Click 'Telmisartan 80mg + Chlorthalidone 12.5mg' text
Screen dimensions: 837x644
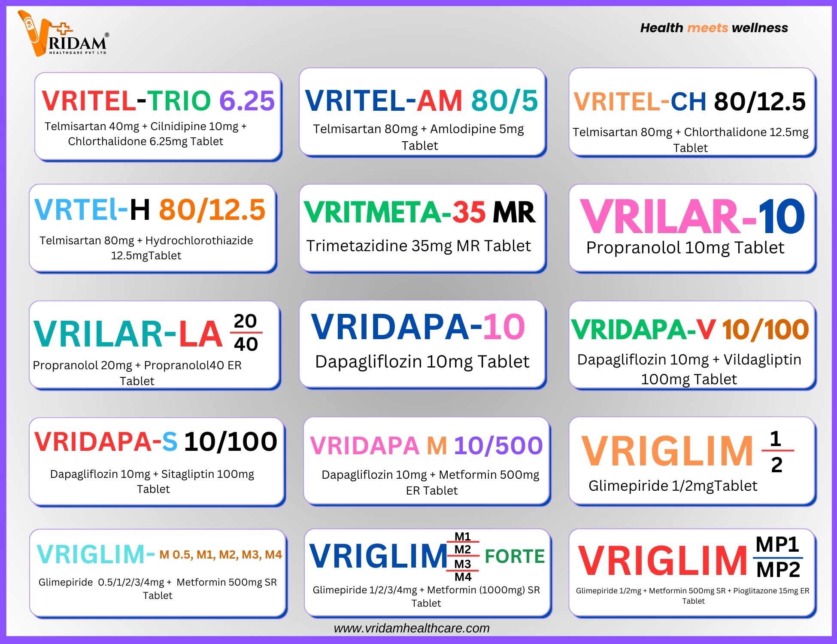click(x=691, y=132)
